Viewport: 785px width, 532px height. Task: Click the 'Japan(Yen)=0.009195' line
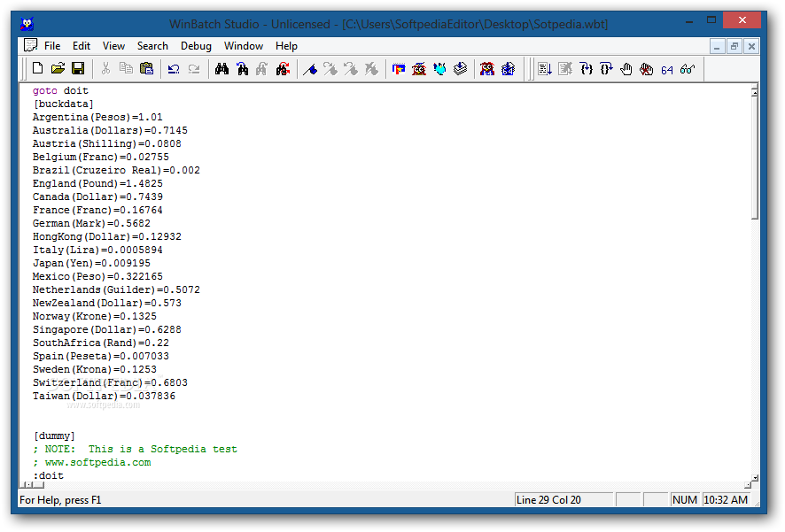coord(91,263)
